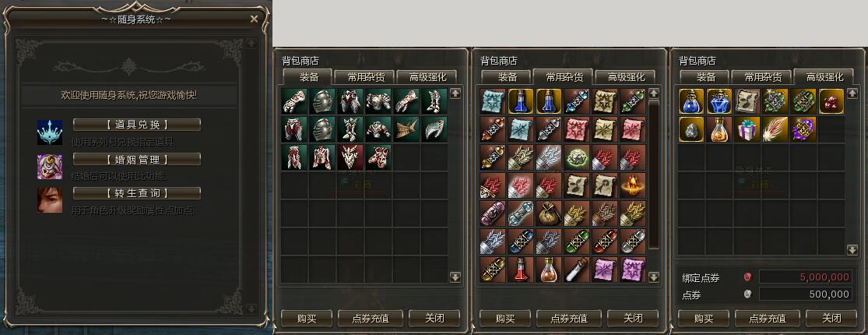Close the 随身系统 window
The height and width of the screenshot is (335, 868).
pyautogui.click(x=254, y=19)
